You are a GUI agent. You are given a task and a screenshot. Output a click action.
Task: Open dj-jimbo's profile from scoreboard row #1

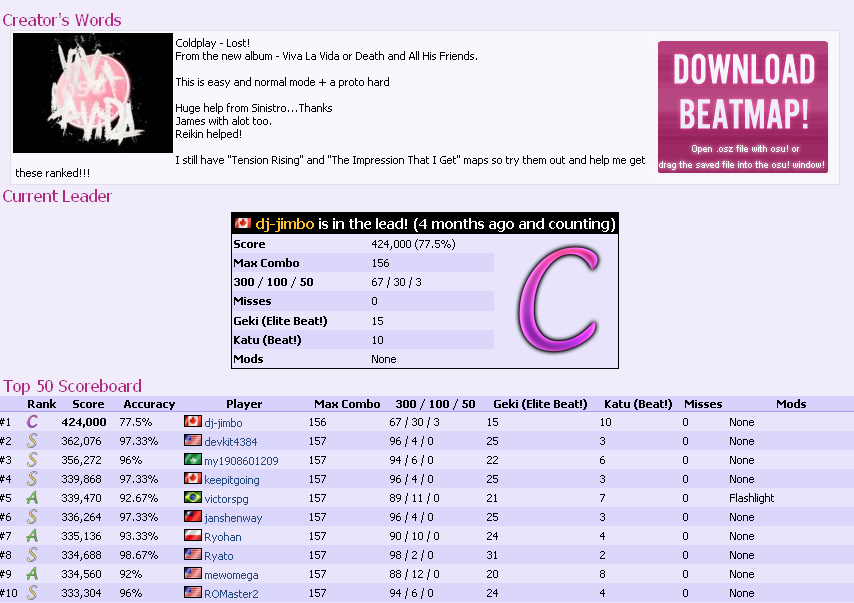[x=223, y=423]
